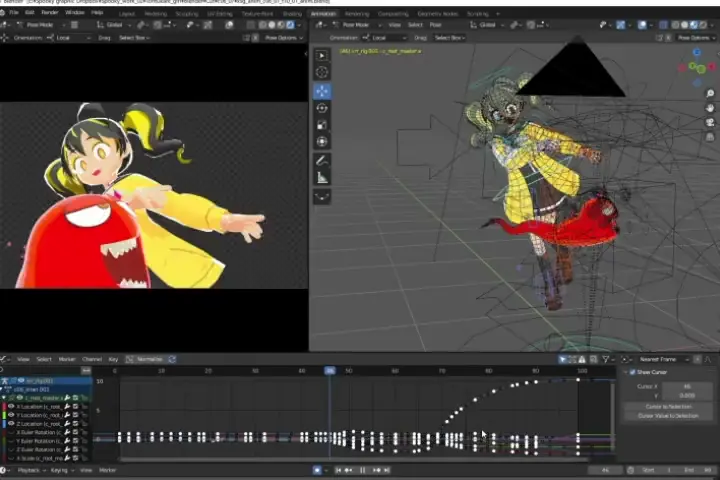Screen dimensions: 720x480
Task: Pause animation playback
Action: (x=363, y=470)
